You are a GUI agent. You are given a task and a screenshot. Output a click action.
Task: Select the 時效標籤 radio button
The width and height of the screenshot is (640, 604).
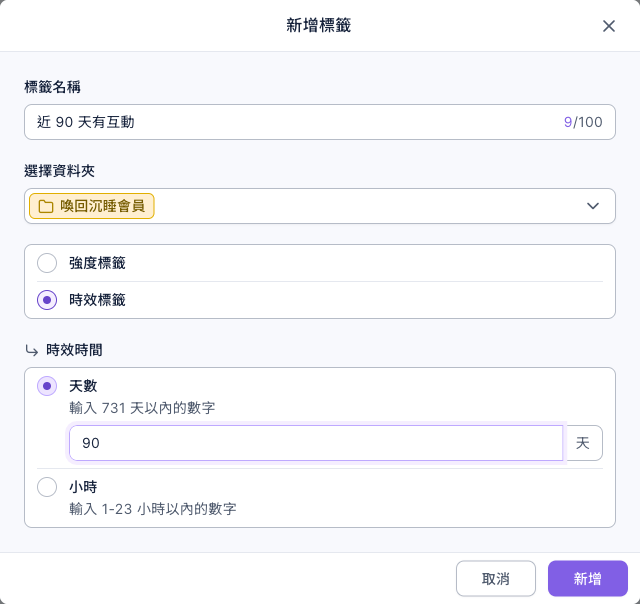[x=47, y=300]
